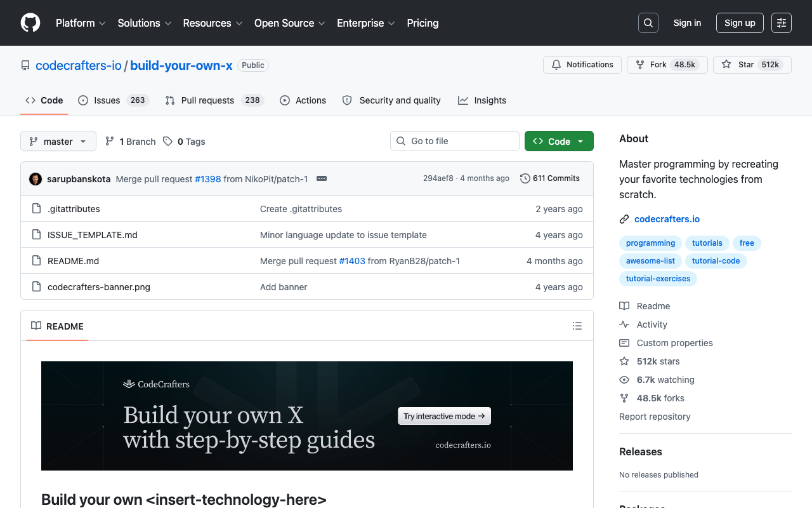This screenshot has width=812, height=508.
Task: Click the codecrafters-banner.png file icon
Action: pos(36,287)
